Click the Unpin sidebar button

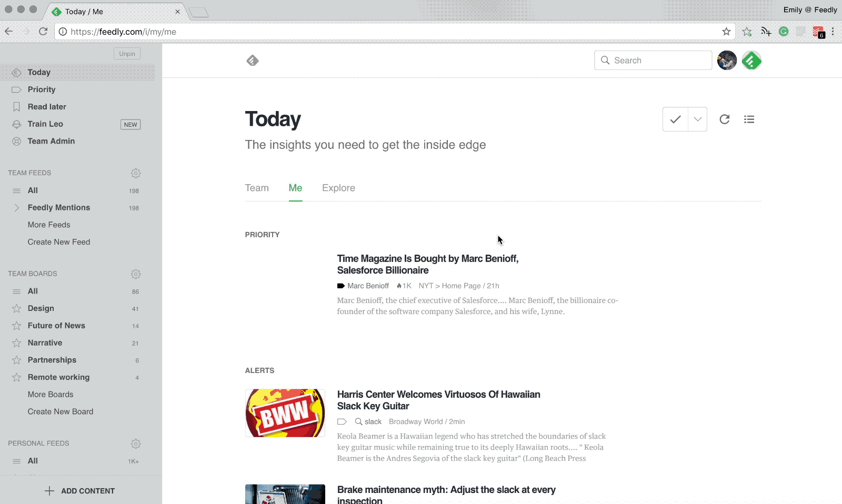coord(127,54)
